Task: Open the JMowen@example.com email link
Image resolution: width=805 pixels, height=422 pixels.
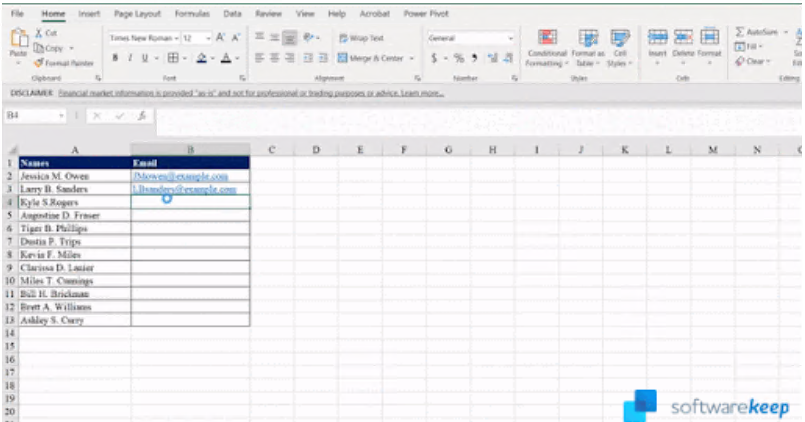Action: click(x=173, y=175)
